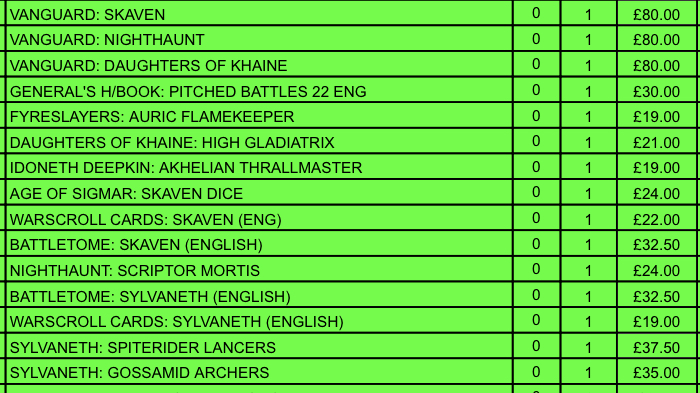The height and width of the screenshot is (393, 700).
Task: Select WARSCROLL CARDS: SYLVANETH (ENGLISH) cell
Action: (259, 321)
